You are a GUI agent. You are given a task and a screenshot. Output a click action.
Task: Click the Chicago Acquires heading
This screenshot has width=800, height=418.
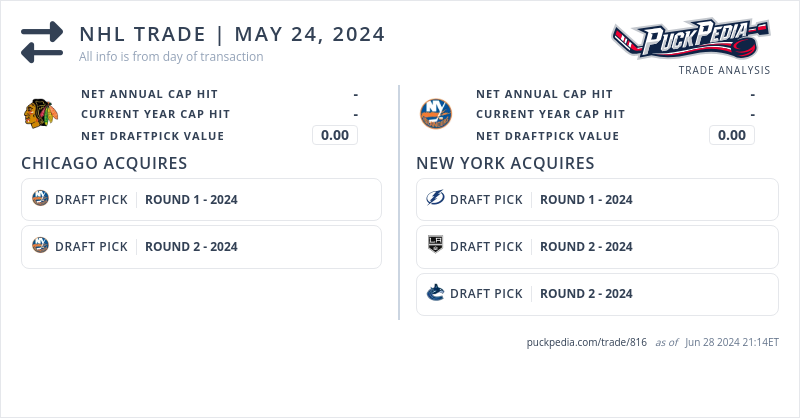pyautogui.click(x=104, y=163)
